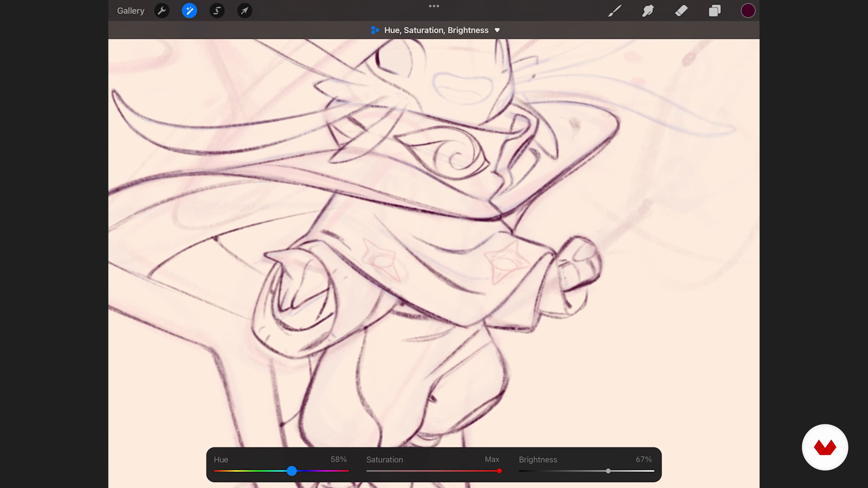Select the Eraser tool
The height and width of the screenshot is (488, 868).
click(681, 11)
